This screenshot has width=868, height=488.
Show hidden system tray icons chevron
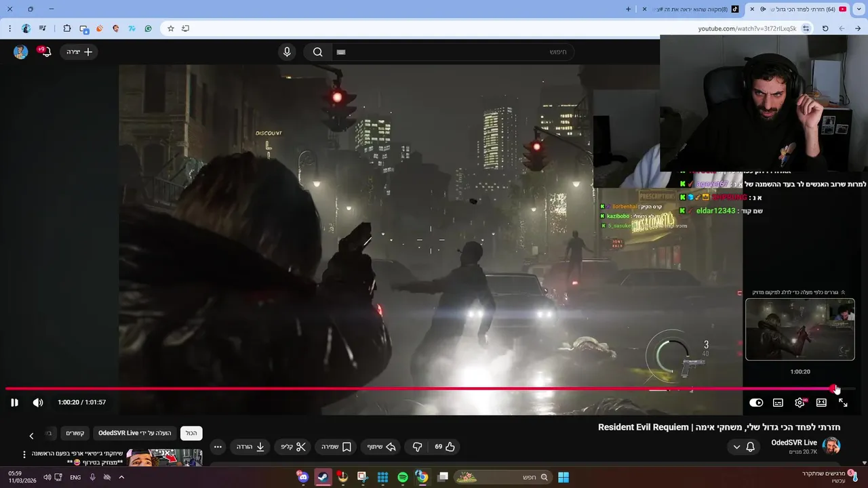[121, 477]
